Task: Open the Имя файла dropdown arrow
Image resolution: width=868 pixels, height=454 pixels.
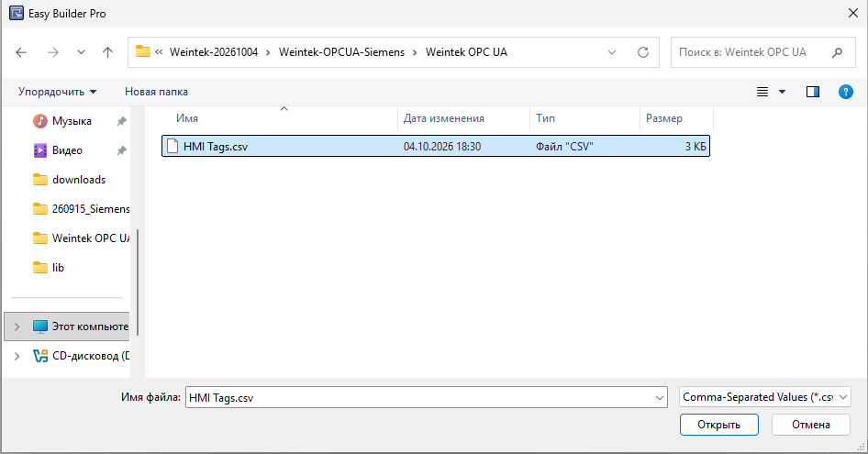Action: 660,397
